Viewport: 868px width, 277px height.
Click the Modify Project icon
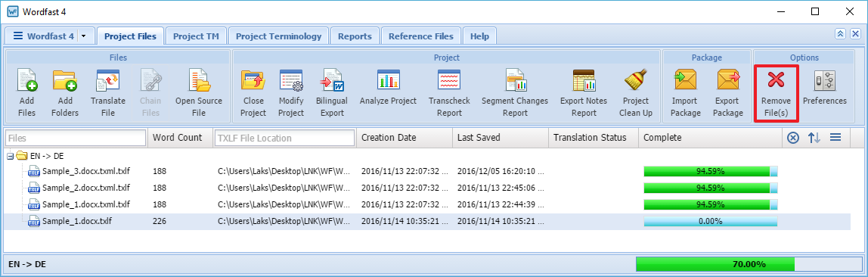pos(291,80)
